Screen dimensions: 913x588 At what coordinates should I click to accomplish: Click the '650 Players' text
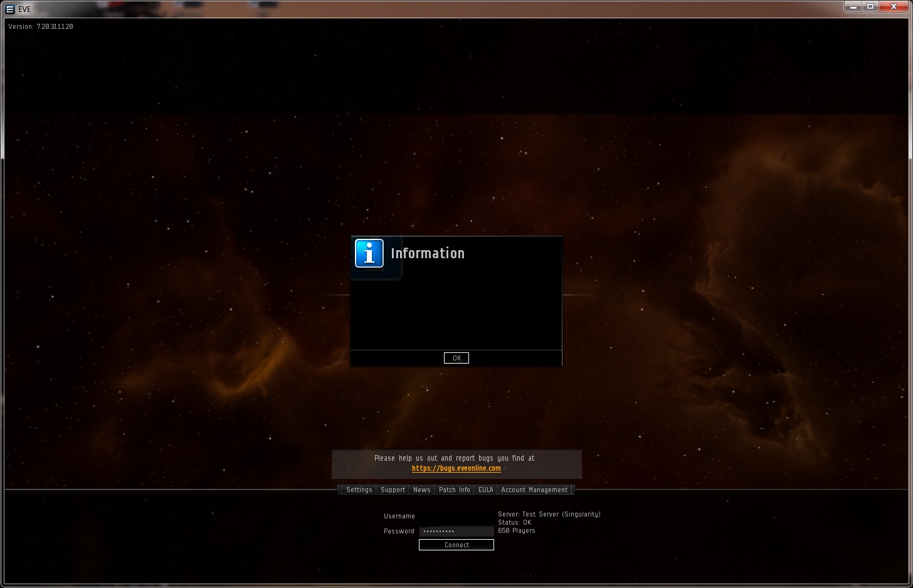point(517,530)
